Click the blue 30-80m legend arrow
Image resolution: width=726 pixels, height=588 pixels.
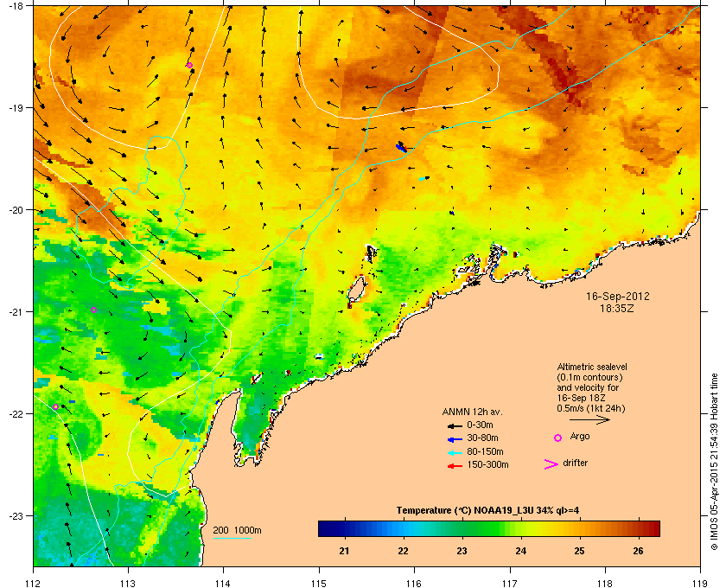click(x=455, y=438)
